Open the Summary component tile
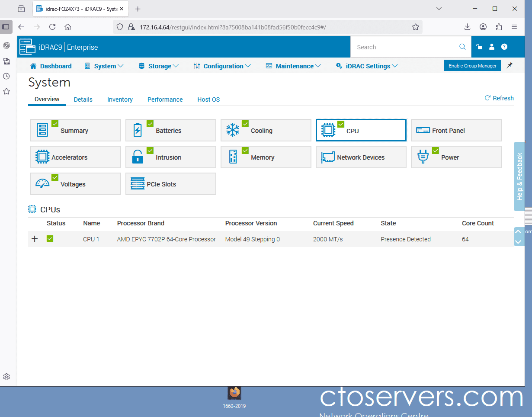 75,130
